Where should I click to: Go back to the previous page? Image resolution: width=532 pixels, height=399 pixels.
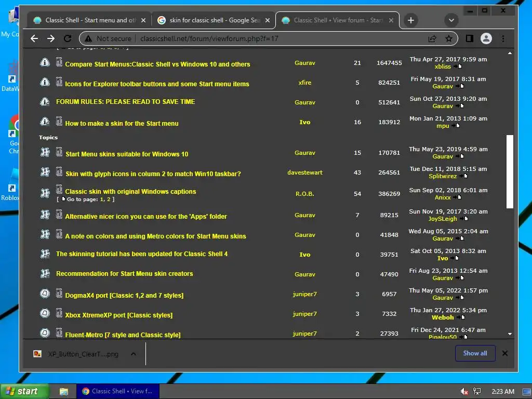[34, 38]
